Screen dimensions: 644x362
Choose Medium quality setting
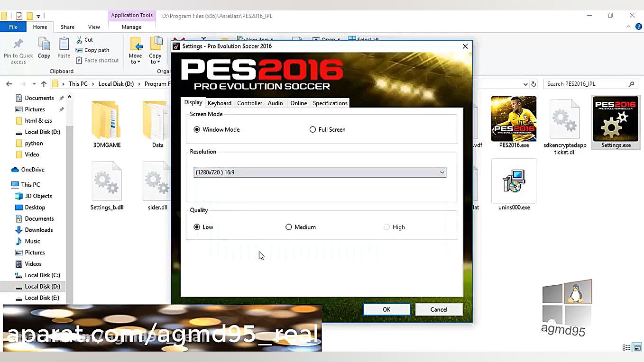click(289, 227)
